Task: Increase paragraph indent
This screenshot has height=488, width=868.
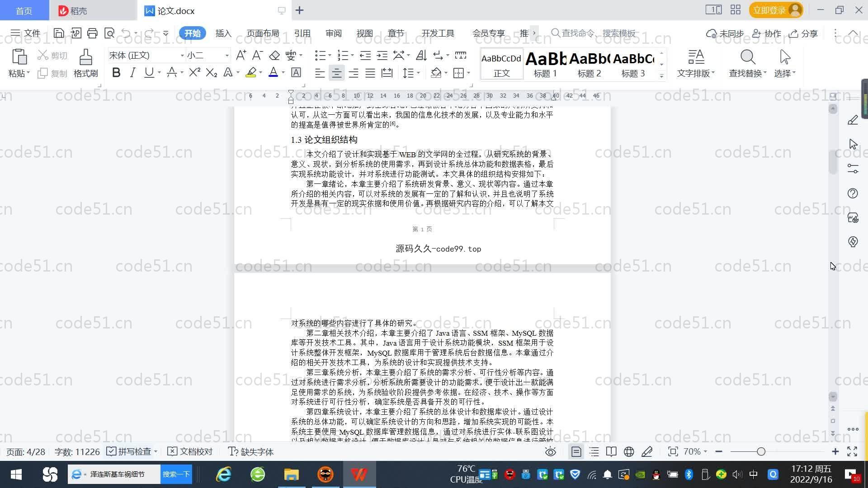Action: point(382,55)
